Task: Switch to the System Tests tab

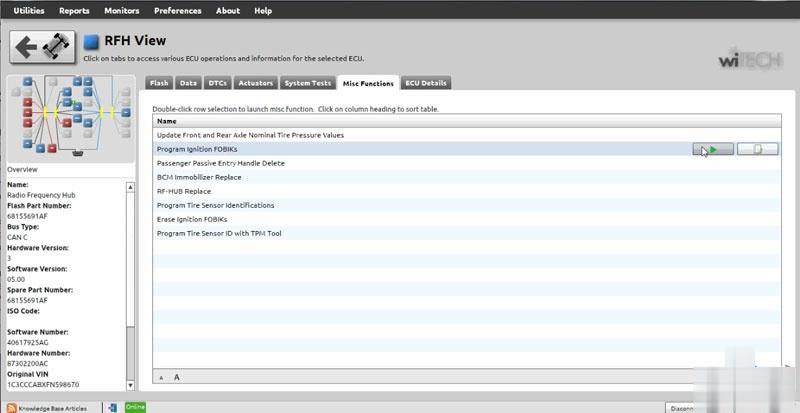Action: [308, 83]
